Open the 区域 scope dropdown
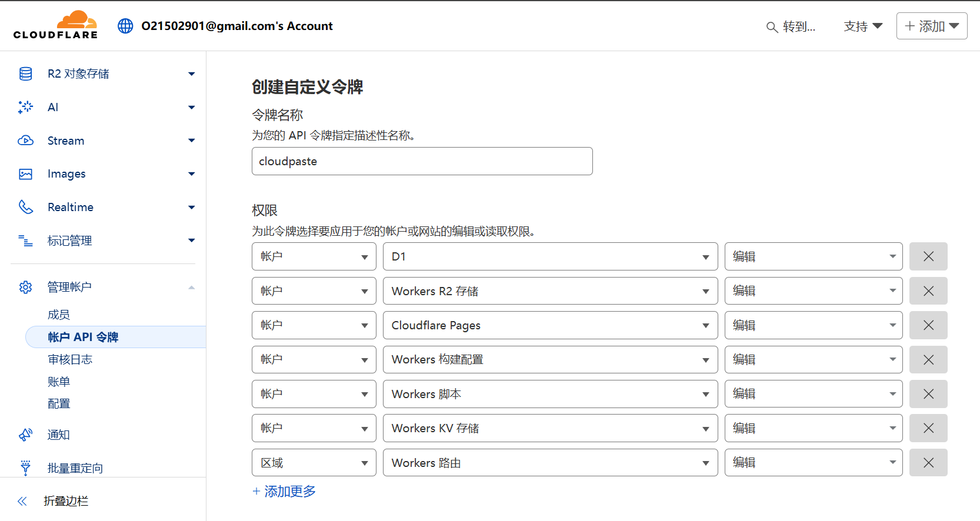The height and width of the screenshot is (521, 980). pyautogui.click(x=314, y=463)
